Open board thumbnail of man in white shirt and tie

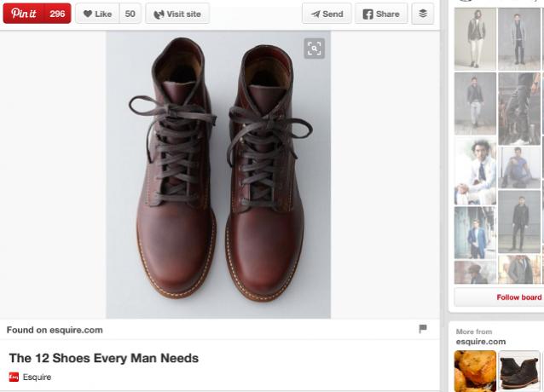[475, 172]
